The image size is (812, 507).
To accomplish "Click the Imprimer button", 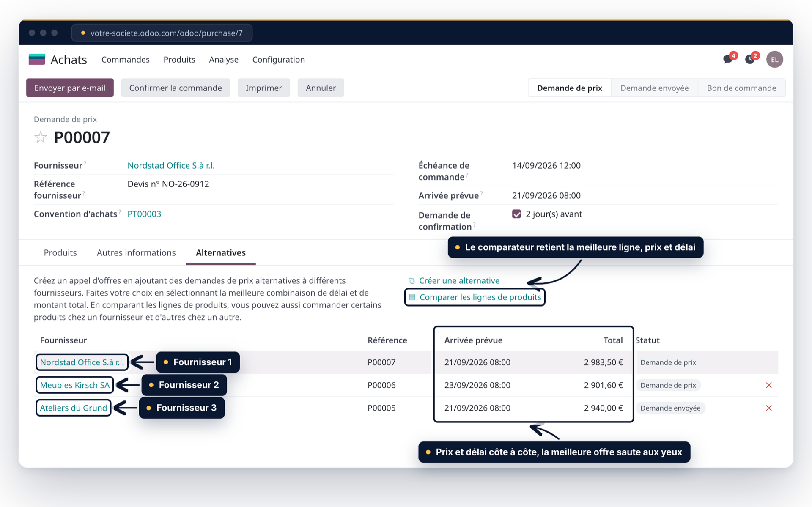I will (263, 88).
